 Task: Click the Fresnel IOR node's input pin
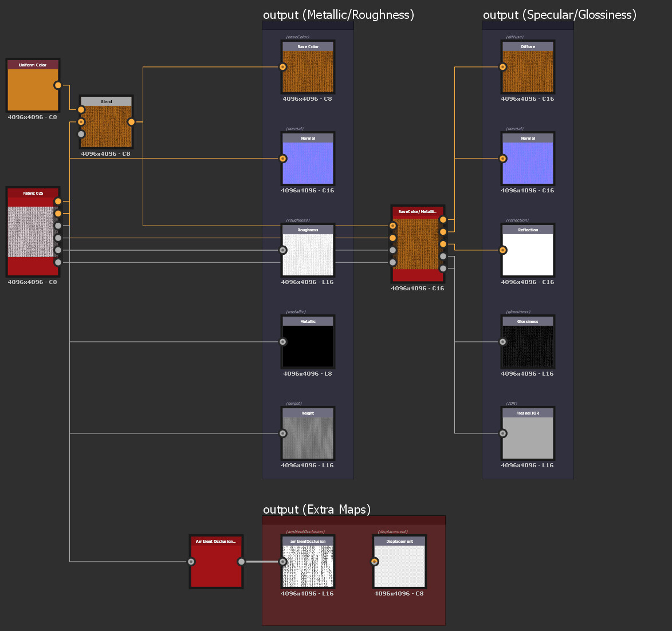pos(503,433)
